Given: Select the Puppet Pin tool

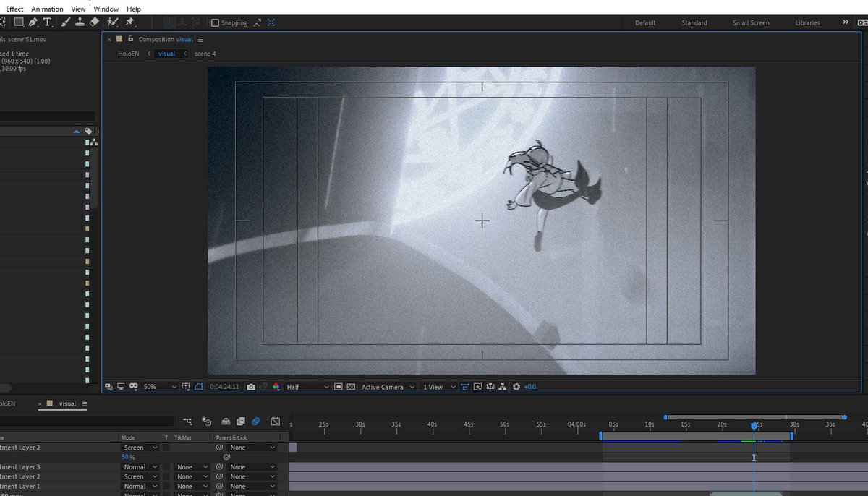Looking at the screenshot, I should (x=130, y=22).
